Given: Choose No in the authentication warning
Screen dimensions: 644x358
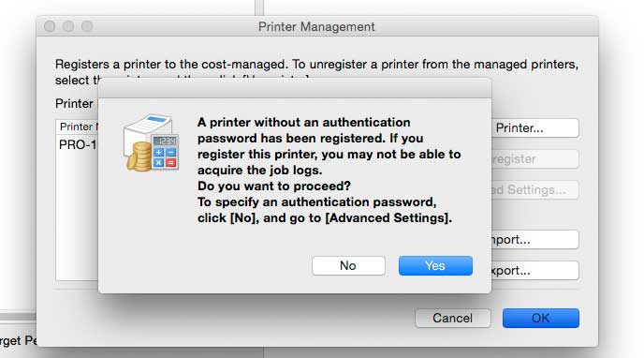Looking at the screenshot, I should 348,265.
